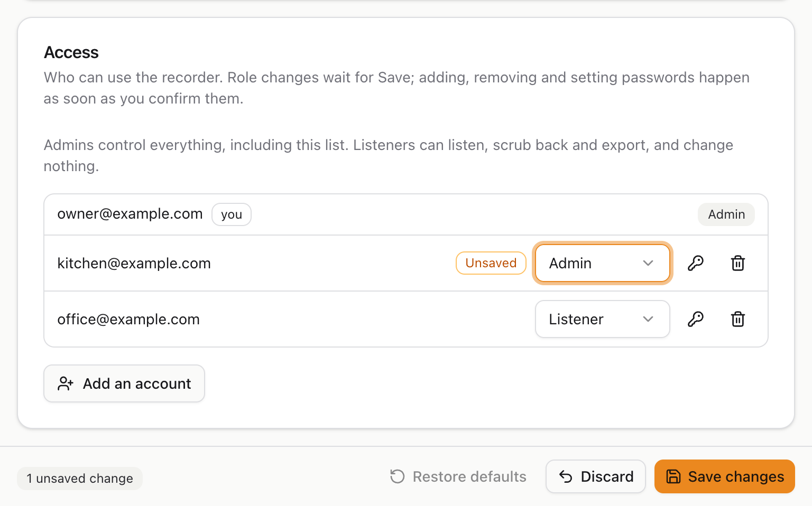This screenshot has height=506, width=812.
Task: Click the undo arrow icon on Discard
Action: pos(566,476)
